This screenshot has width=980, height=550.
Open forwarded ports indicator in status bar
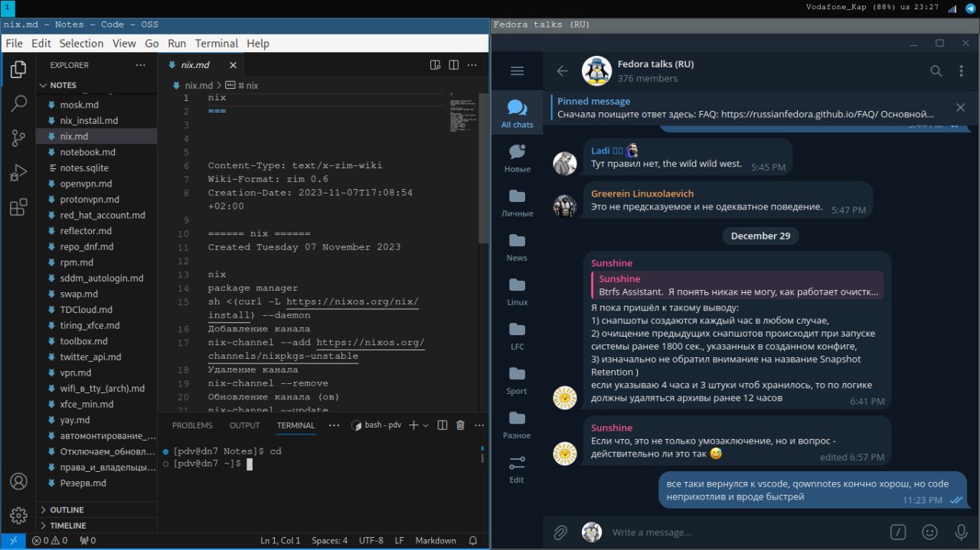pos(87,540)
